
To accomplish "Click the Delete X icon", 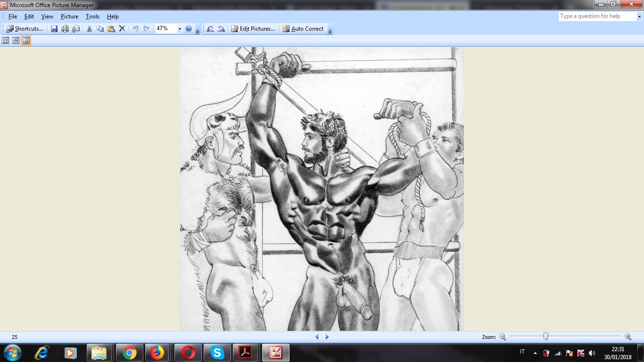I will (x=122, y=29).
